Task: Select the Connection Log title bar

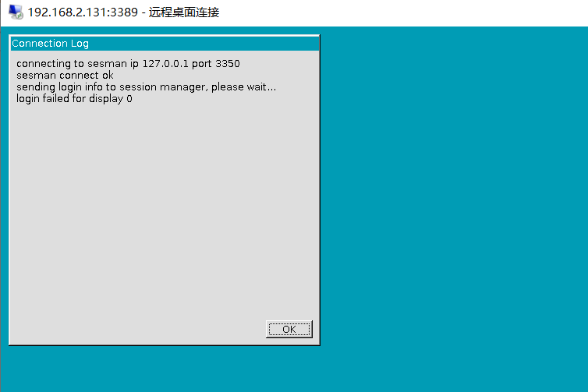Action: [165, 43]
